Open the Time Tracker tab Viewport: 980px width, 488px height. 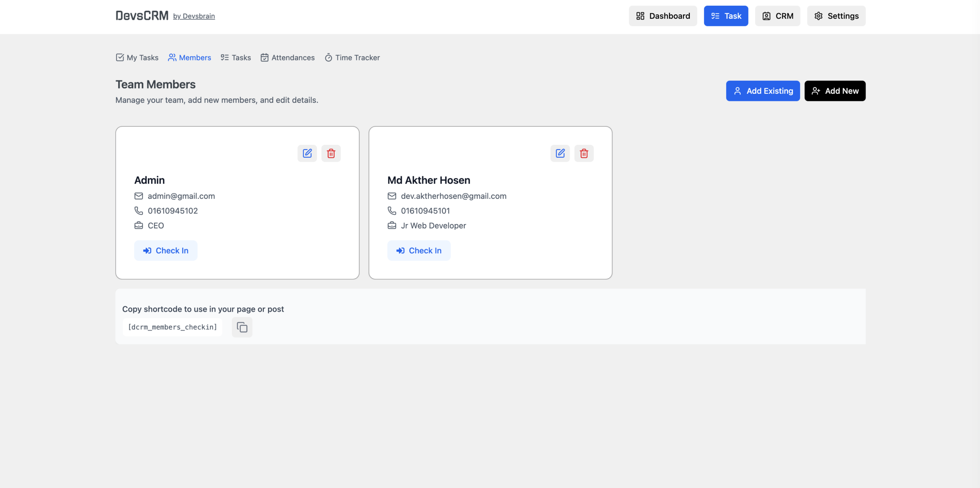point(352,58)
